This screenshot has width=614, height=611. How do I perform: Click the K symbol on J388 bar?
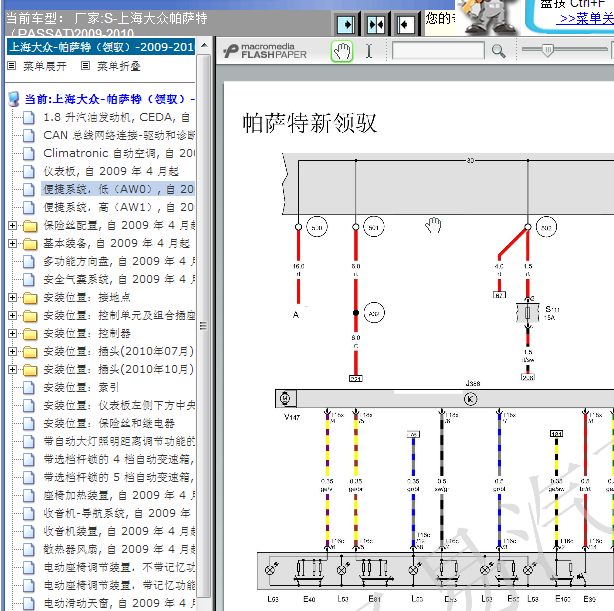[x=470, y=399]
